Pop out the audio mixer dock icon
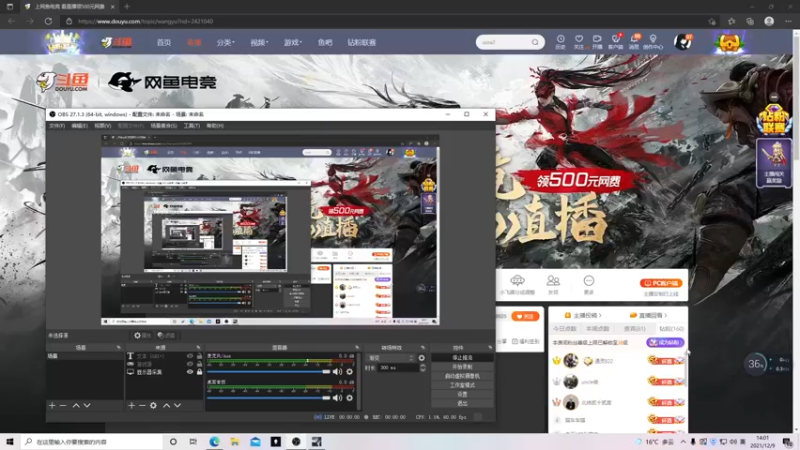The height and width of the screenshot is (450, 800). (357, 347)
